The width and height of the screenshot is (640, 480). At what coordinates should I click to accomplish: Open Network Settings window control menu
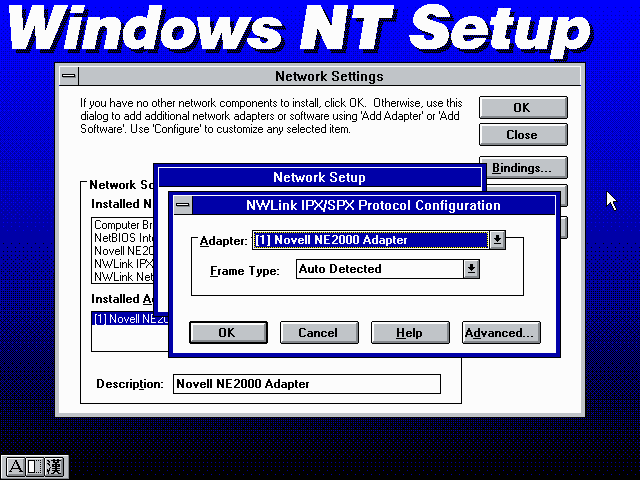[69, 76]
